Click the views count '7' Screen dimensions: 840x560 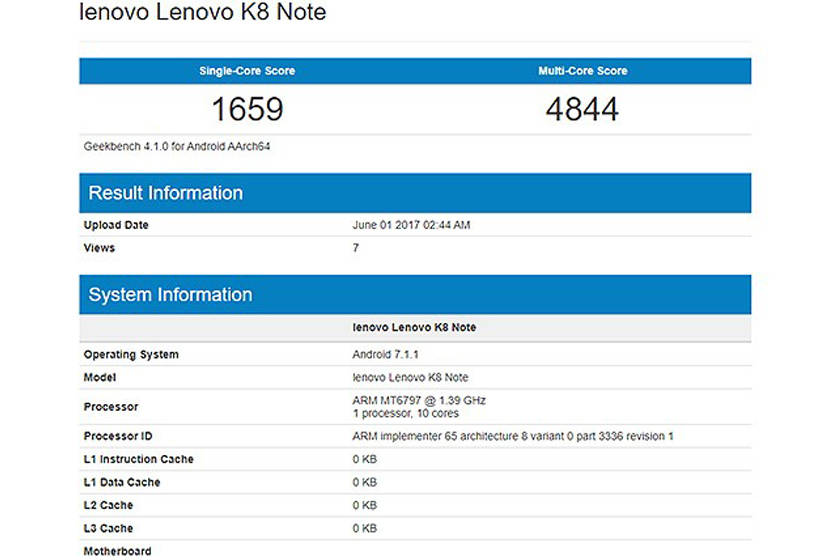pyautogui.click(x=356, y=248)
